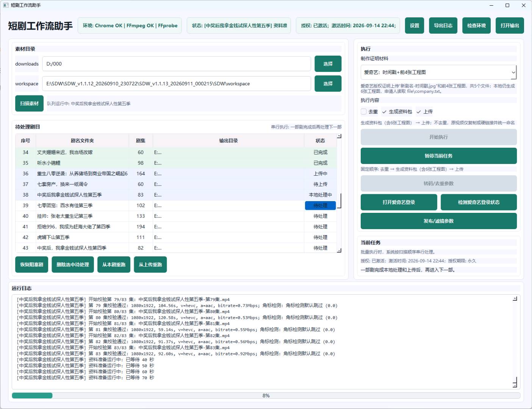532x409 pixels.
Task: Open 发布/滤镜参数 settings
Action: click(439, 221)
